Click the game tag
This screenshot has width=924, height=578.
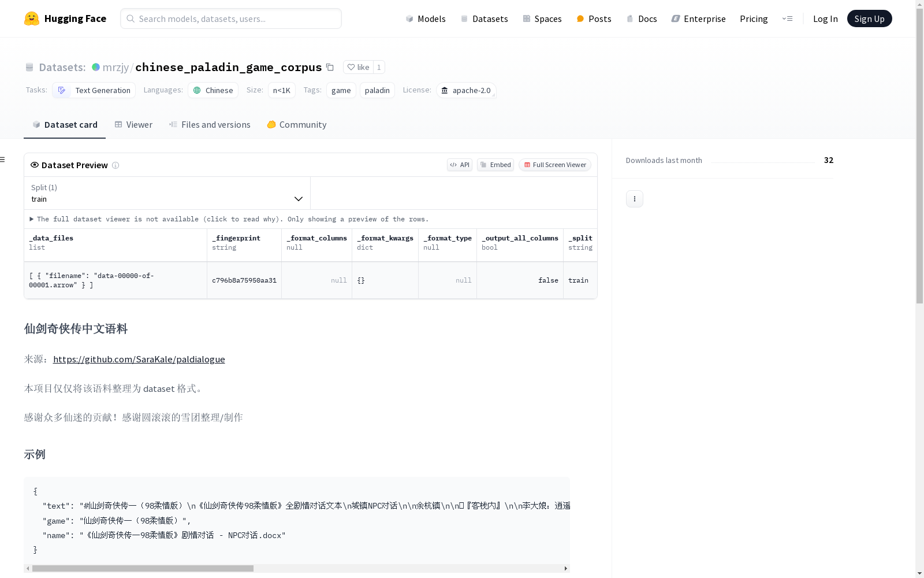341,90
